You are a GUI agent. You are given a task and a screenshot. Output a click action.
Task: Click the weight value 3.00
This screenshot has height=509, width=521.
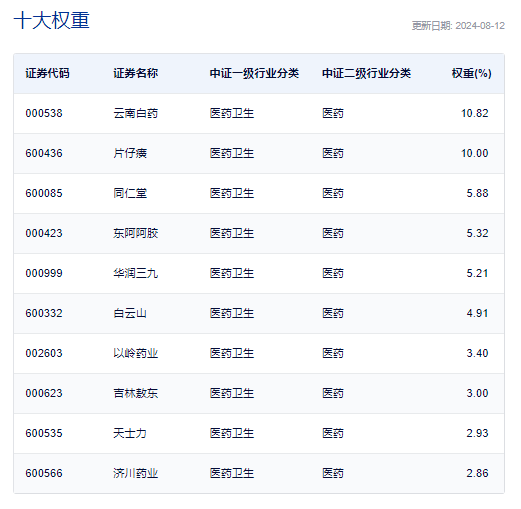(x=477, y=393)
